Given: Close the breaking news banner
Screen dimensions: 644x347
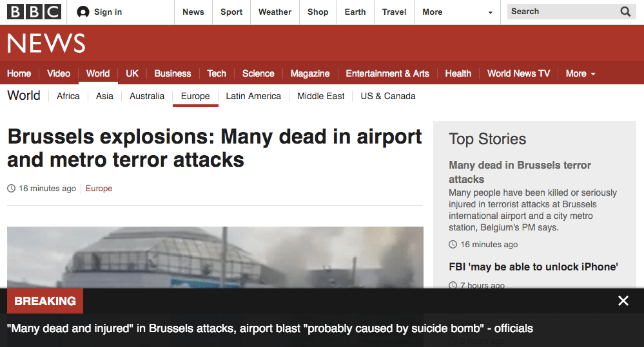Looking at the screenshot, I should pos(623,301).
